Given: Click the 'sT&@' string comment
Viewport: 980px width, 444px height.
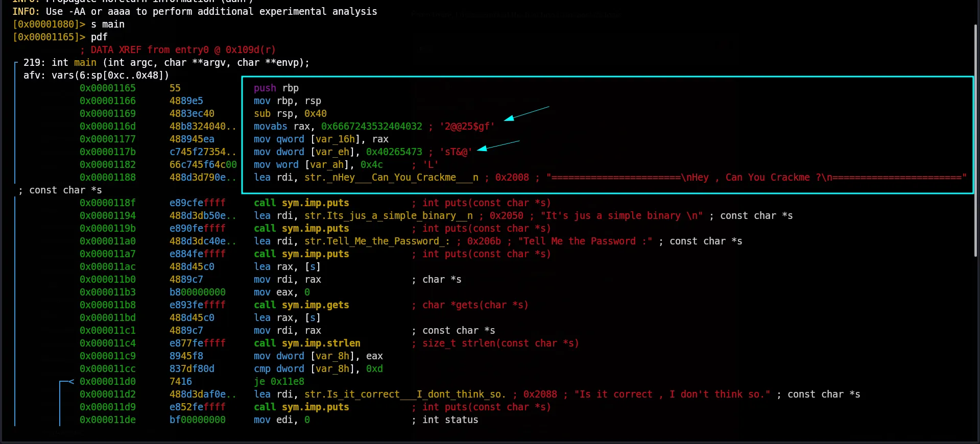Looking at the screenshot, I should tap(456, 152).
